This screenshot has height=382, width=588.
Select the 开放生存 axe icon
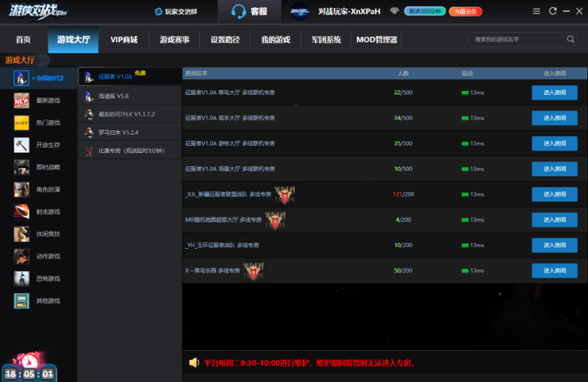click(x=22, y=144)
